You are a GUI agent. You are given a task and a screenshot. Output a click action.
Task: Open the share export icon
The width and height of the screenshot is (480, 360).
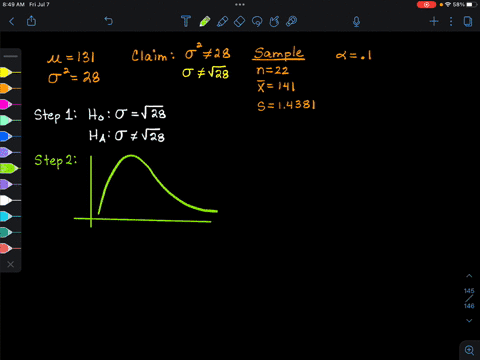pyautogui.click(x=31, y=21)
